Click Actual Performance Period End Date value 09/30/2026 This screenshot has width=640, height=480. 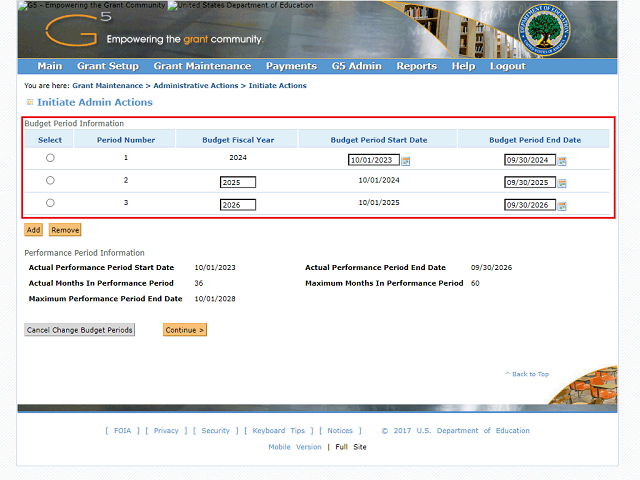(491, 268)
